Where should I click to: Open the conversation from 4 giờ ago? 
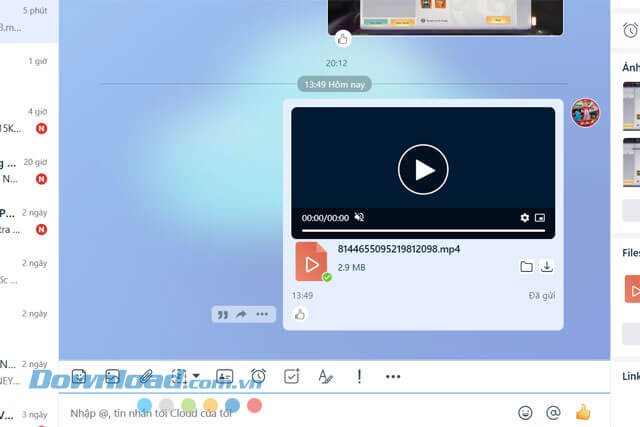(29, 120)
